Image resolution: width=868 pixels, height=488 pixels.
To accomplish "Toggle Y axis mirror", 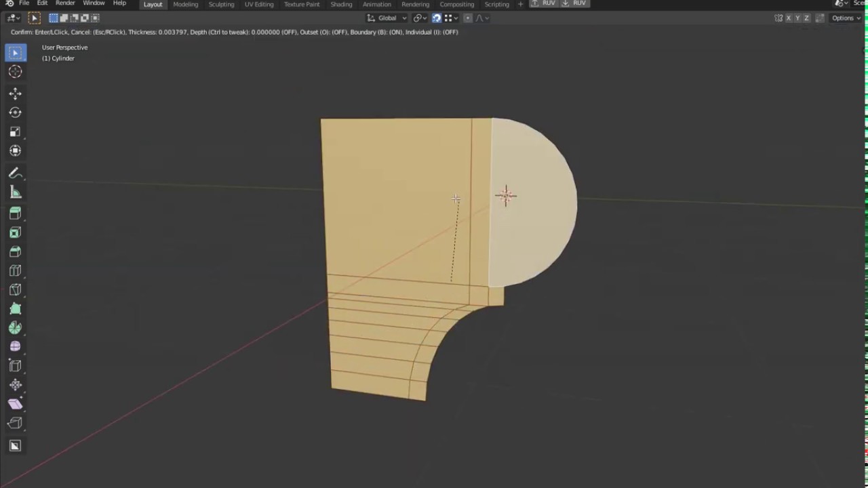I will [x=797, y=18].
